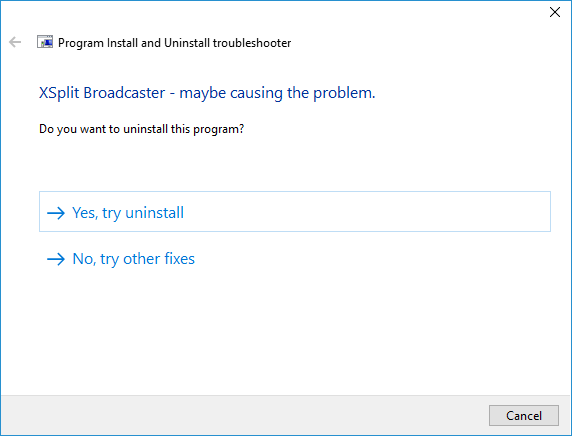The image size is (572, 436).
Task: Click the Cancel button
Action: [523, 416]
